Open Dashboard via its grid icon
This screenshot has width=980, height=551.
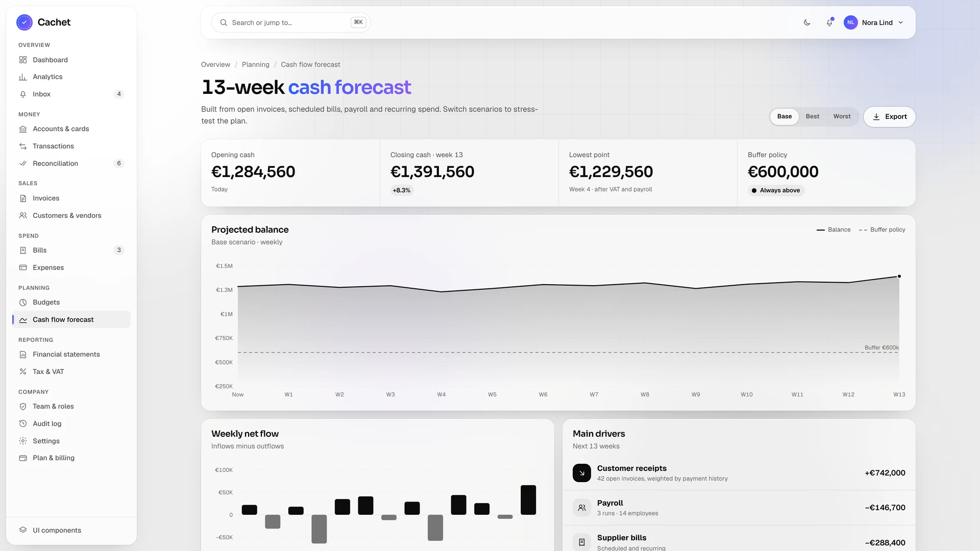[23, 60]
